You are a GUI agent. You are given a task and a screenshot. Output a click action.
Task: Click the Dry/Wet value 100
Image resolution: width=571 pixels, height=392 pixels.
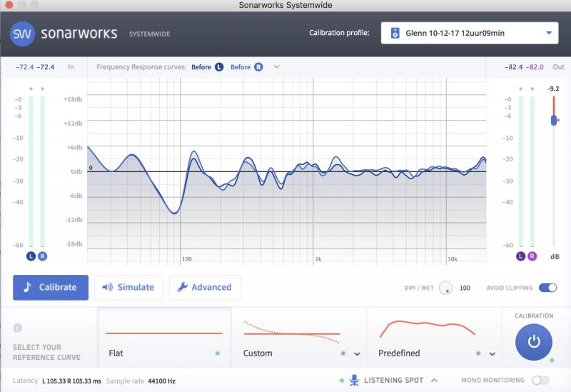[x=465, y=288]
